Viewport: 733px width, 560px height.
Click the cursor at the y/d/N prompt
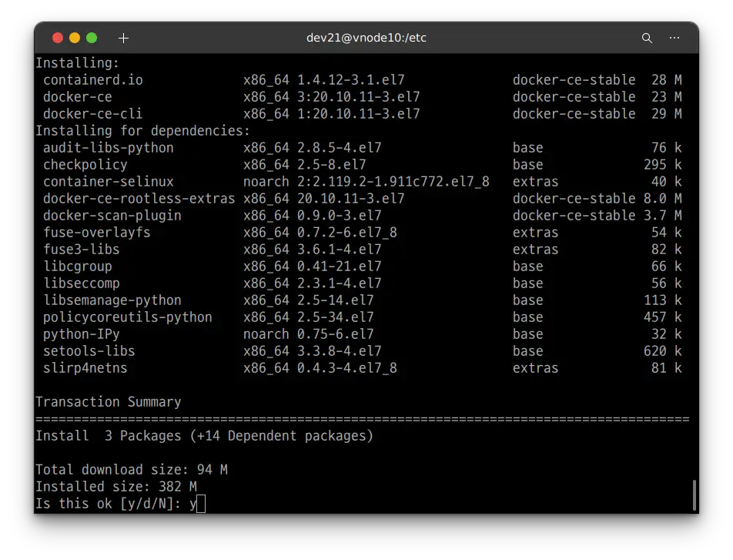pos(200,504)
